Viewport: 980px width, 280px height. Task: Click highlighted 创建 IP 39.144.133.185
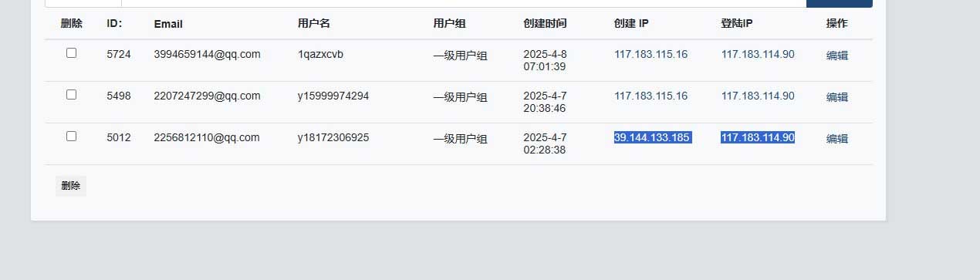pos(652,137)
